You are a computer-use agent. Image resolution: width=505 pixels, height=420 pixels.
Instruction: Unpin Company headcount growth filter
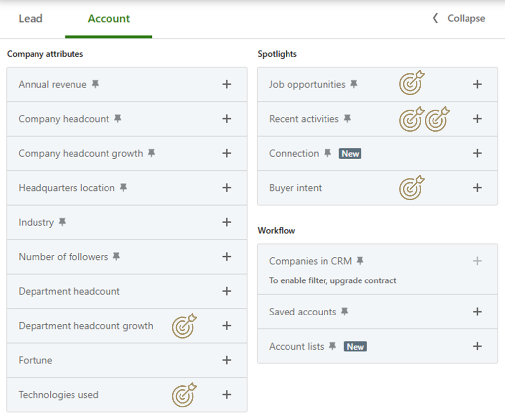pyautogui.click(x=151, y=153)
